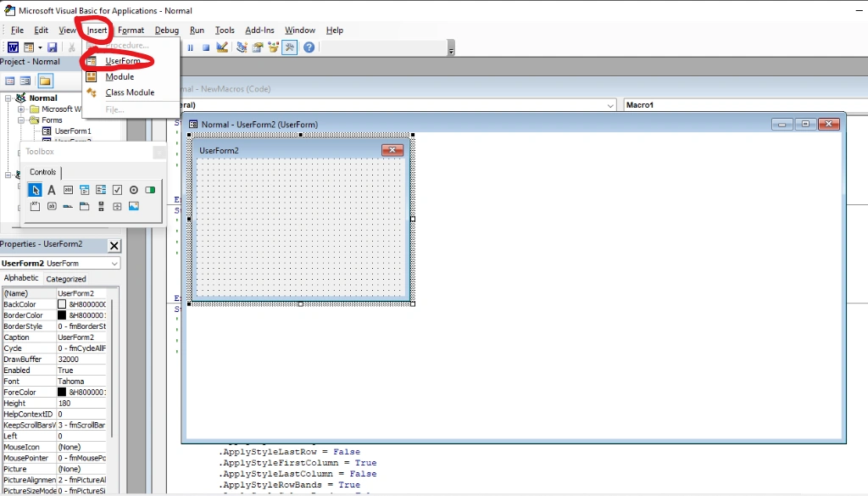
Task: Click View Code in the Project panel
Action: point(10,81)
